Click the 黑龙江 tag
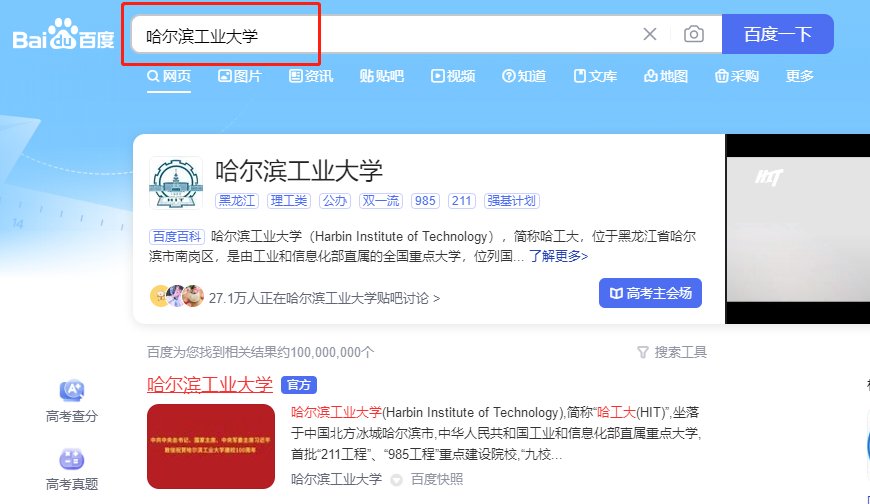The height and width of the screenshot is (504, 870). pos(237,200)
